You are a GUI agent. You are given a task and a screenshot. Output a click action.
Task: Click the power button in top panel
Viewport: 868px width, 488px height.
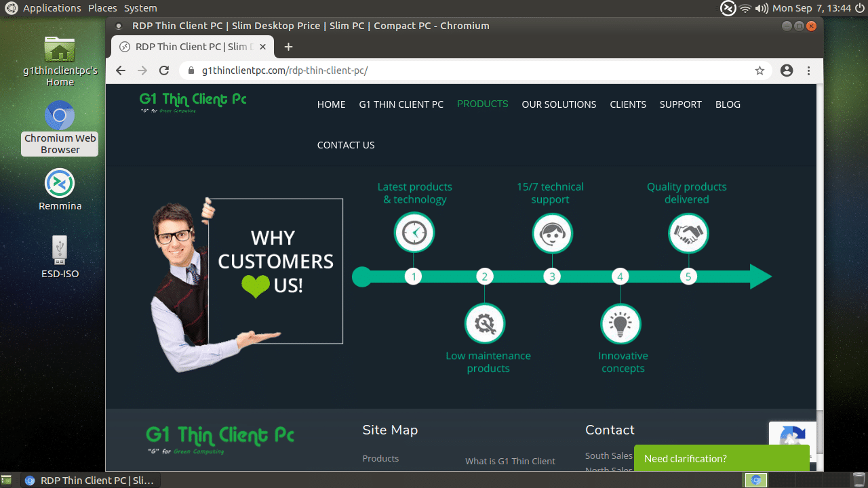pos(860,8)
